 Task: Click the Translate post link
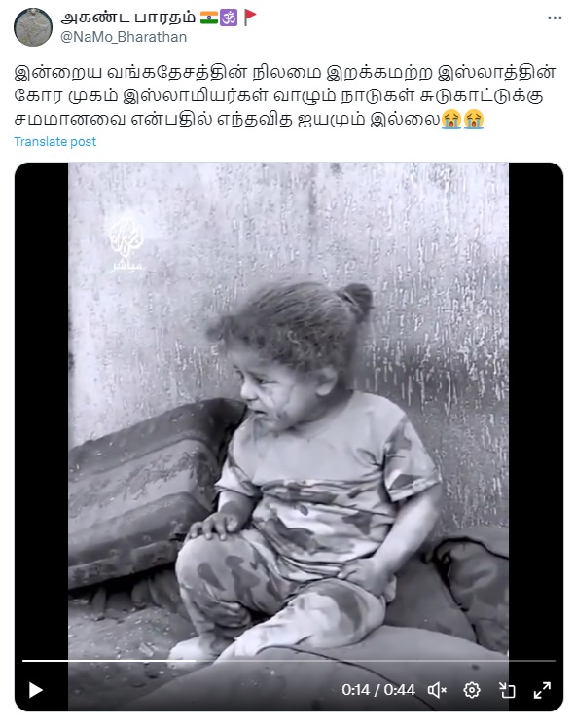54,141
